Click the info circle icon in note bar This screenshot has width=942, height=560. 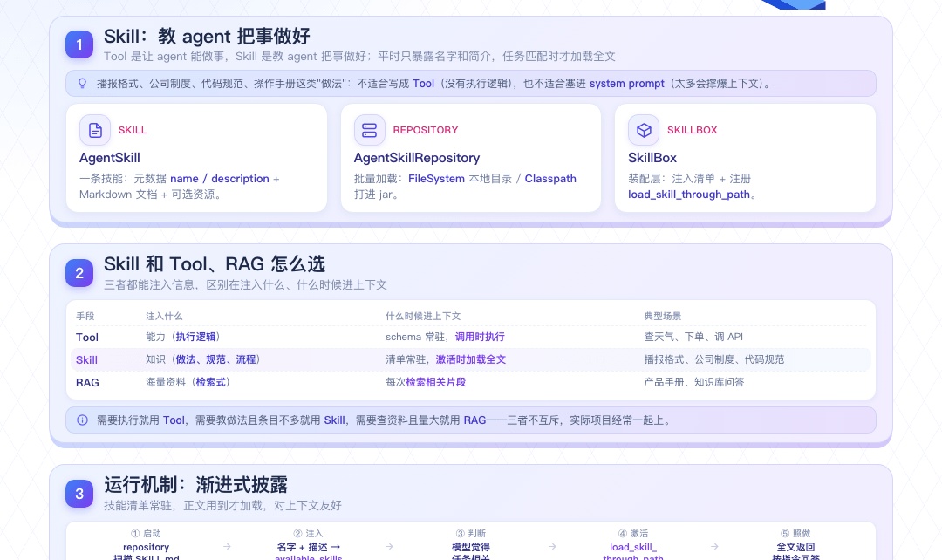pos(82,420)
